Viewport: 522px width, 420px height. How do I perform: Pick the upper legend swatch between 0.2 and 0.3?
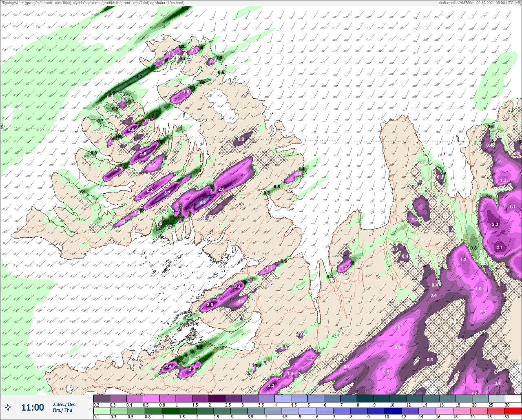[102, 398]
